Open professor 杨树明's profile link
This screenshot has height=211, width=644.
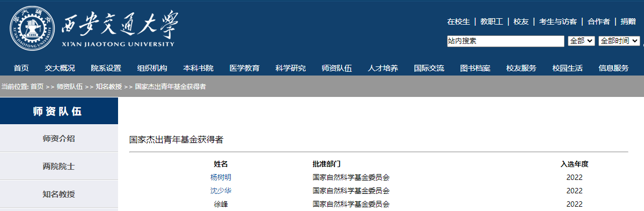tap(221, 177)
